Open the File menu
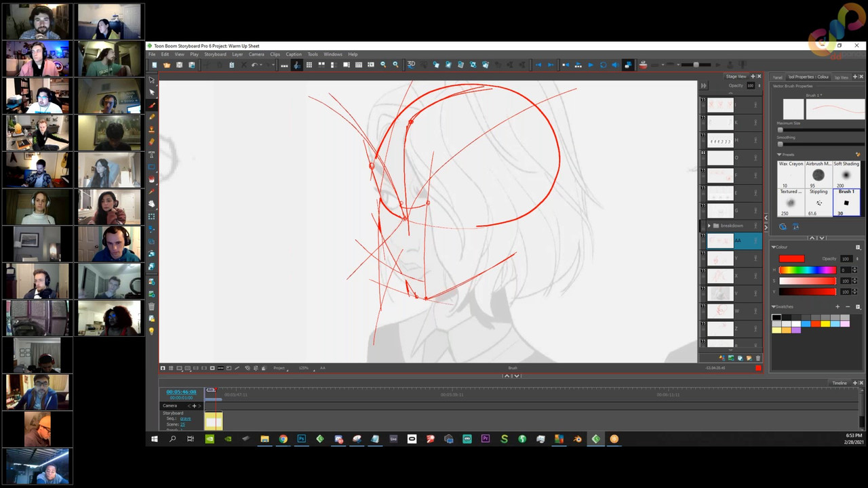 coord(152,54)
